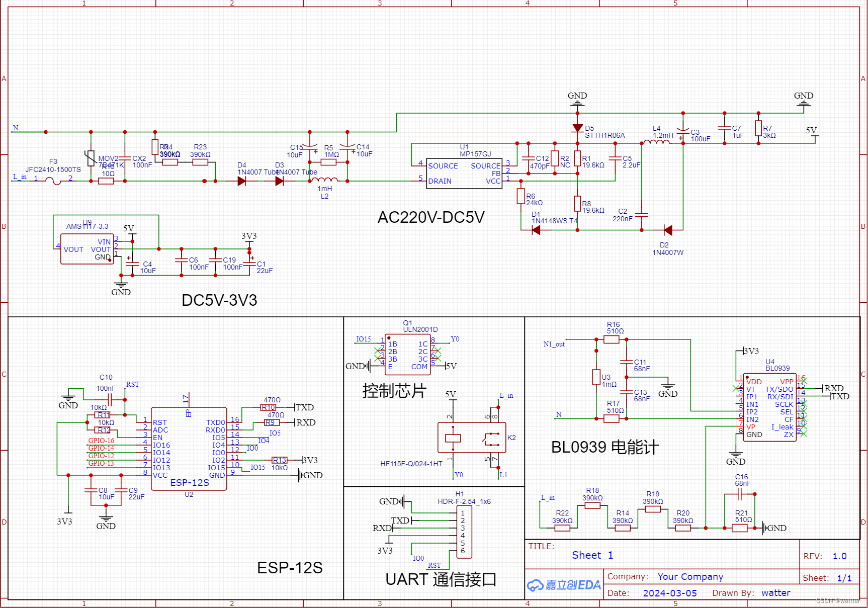Select the R7 3kΩ resistor

point(758,128)
